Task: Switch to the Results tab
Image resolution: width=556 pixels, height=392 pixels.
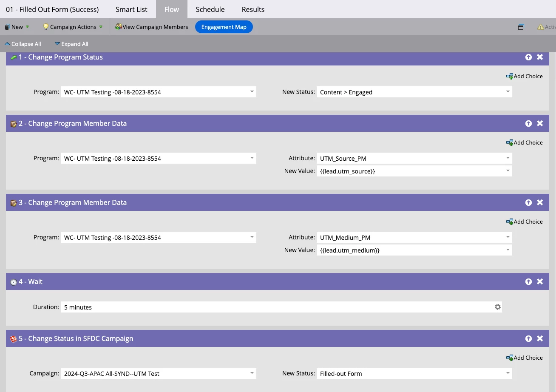Action: [x=253, y=9]
